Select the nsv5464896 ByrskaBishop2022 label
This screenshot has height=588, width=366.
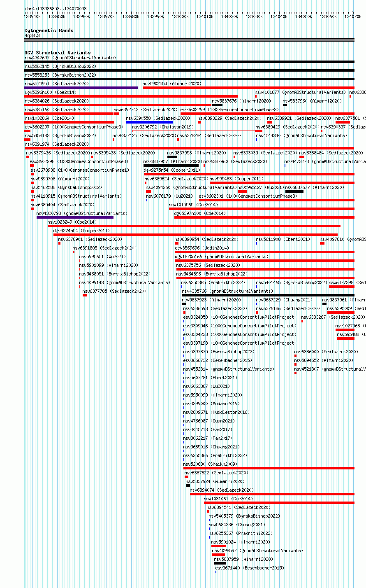212,274
